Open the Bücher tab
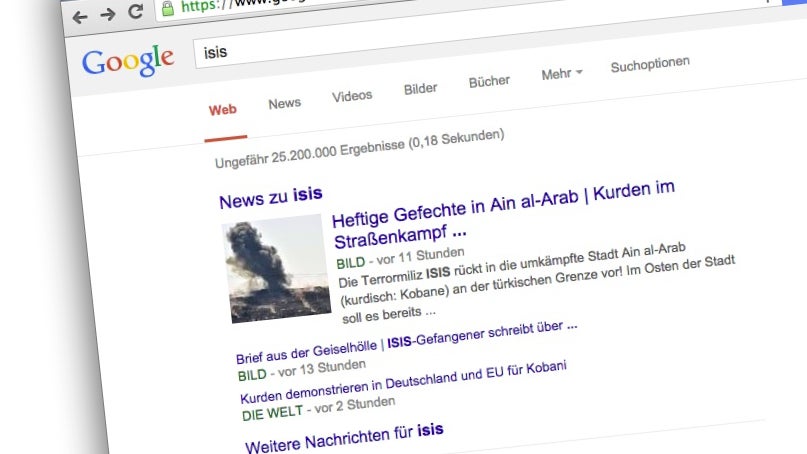 tap(489, 82)
